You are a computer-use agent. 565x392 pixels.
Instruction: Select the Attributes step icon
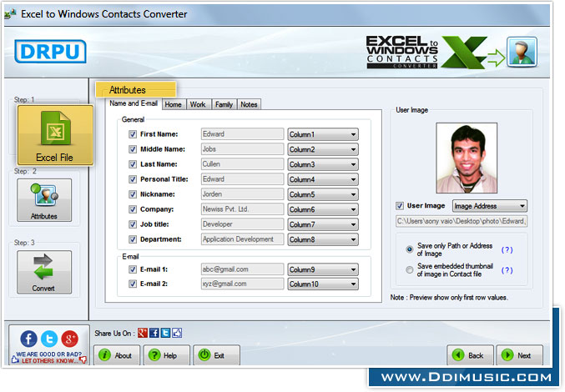[x=44, y=200]
